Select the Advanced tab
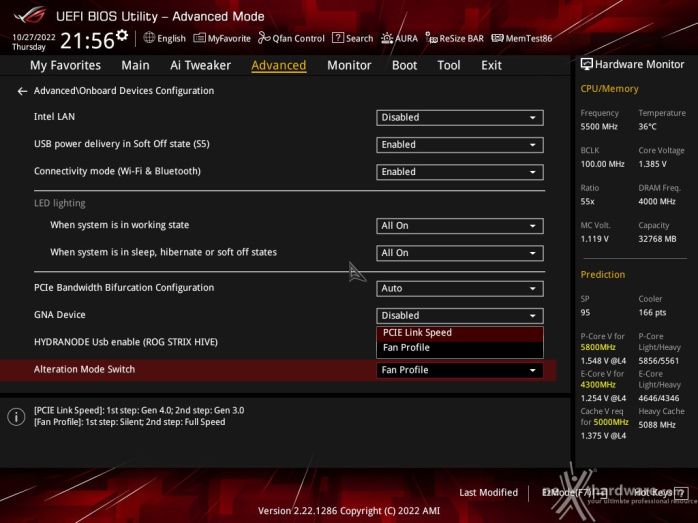Screen dimensions: 698x523 (x=279, y=65)
